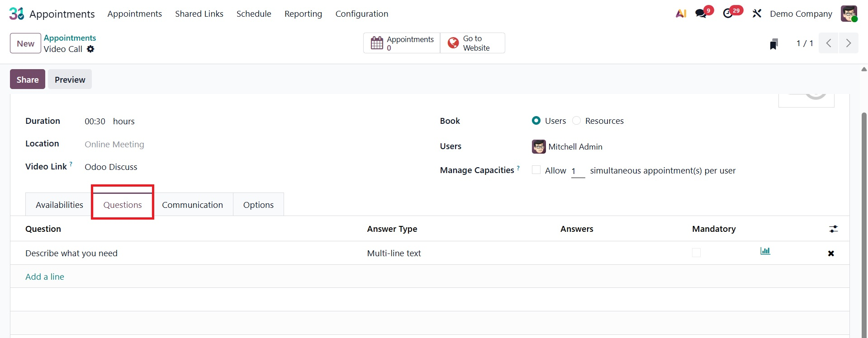The image size is (868, 338).
Task: Select the Users radio option
Action: pyautogui.click(x=536, y=121)
